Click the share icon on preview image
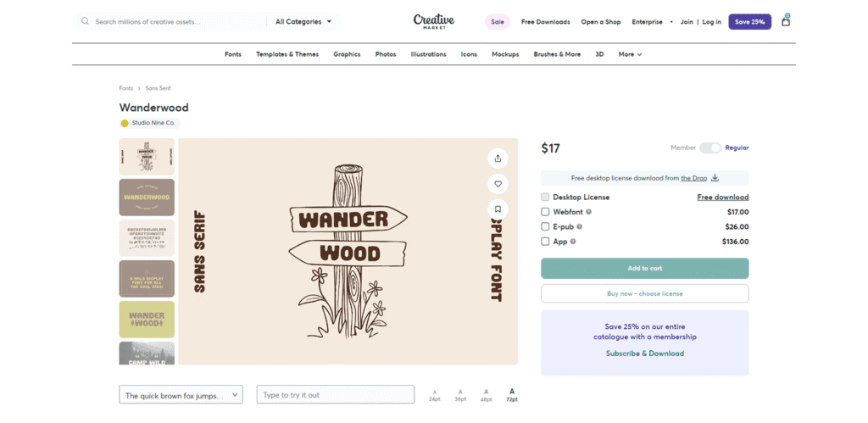 (498, 158)
